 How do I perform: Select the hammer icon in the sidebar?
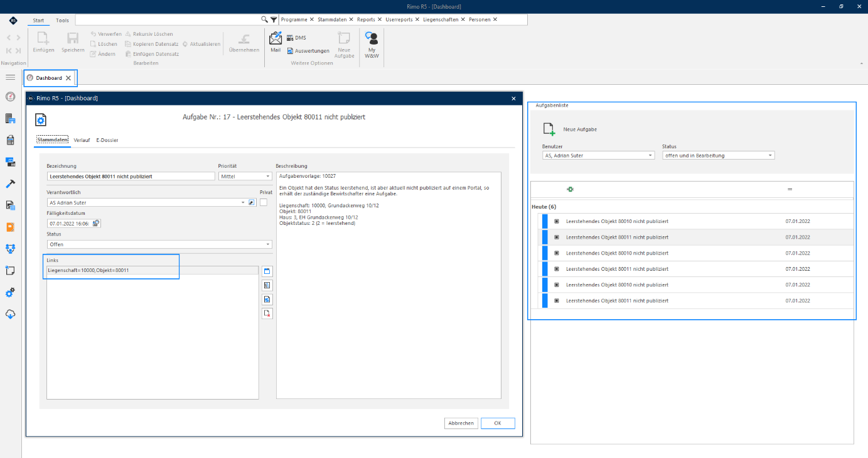tap(10, 183)
